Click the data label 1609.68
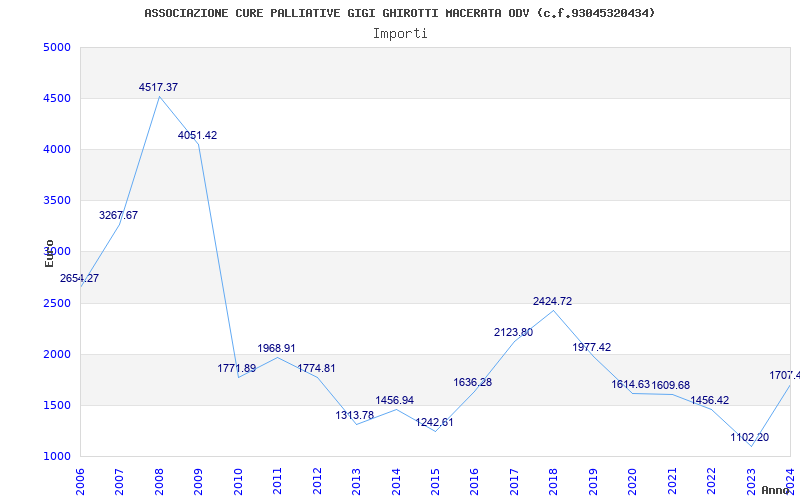The width and height of the screenshot is (800, 500). point(670,385)
